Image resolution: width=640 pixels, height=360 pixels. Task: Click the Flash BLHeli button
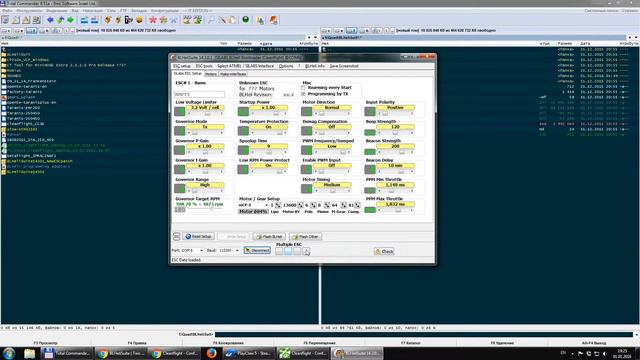click(x=269, y=236)
